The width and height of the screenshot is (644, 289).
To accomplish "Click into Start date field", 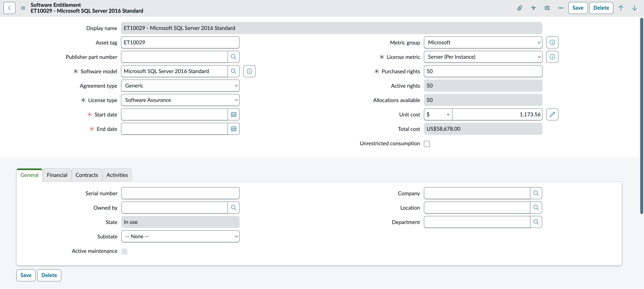I will point(174,114).
